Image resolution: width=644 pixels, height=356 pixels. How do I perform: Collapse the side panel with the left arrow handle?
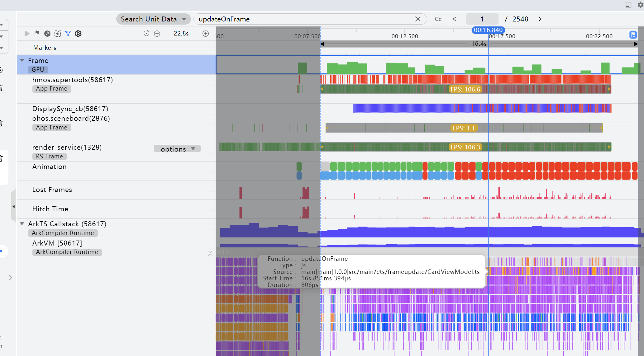[13, 206]
